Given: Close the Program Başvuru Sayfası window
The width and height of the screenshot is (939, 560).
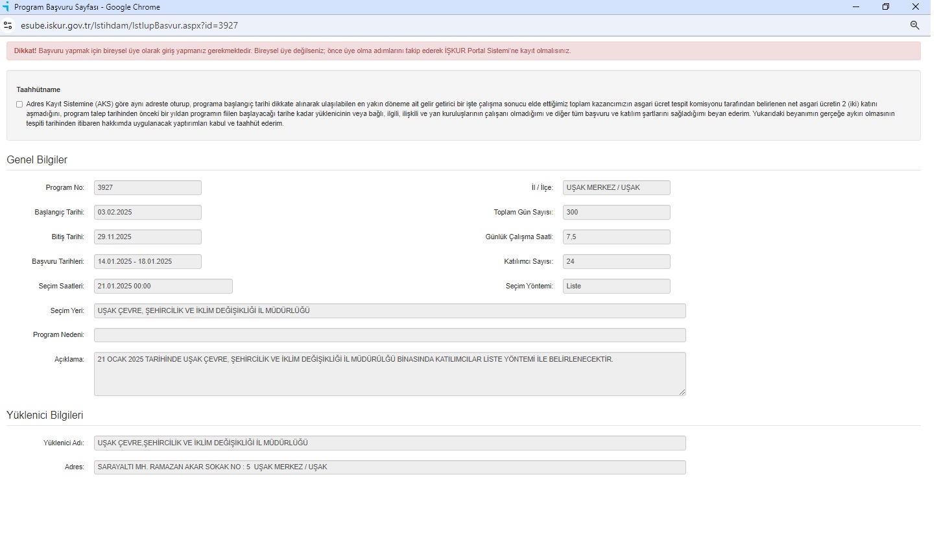Looking at the screenshot, I should pyautogui.click(x=916, y=7).
